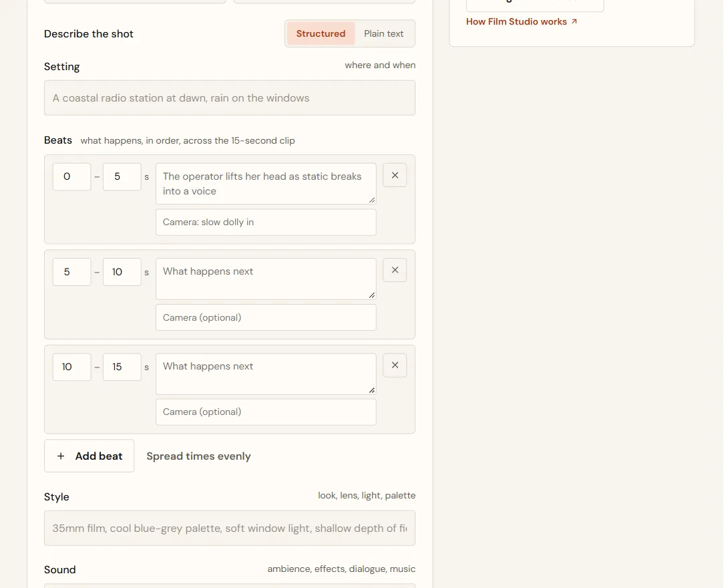The image size is (724, 588).
Task: Click the 5–10 s beat description box
Action: [266, 279]
